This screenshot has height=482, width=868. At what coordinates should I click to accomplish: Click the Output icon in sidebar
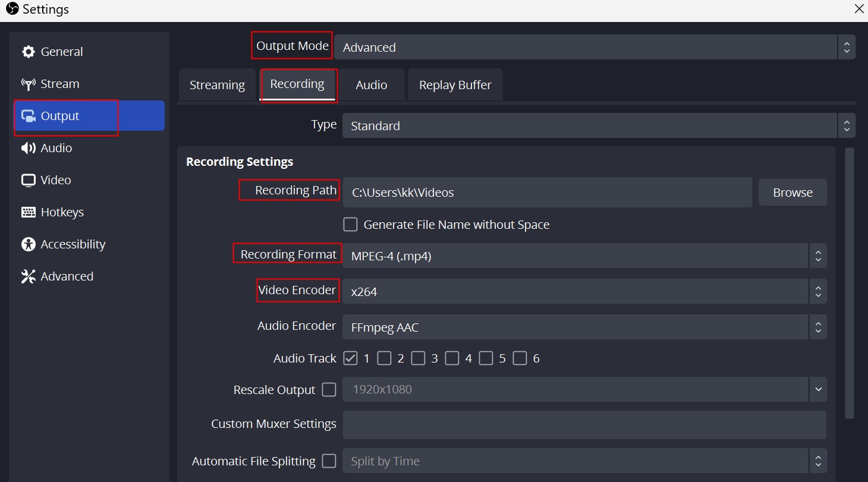click(x=28, y=116)
